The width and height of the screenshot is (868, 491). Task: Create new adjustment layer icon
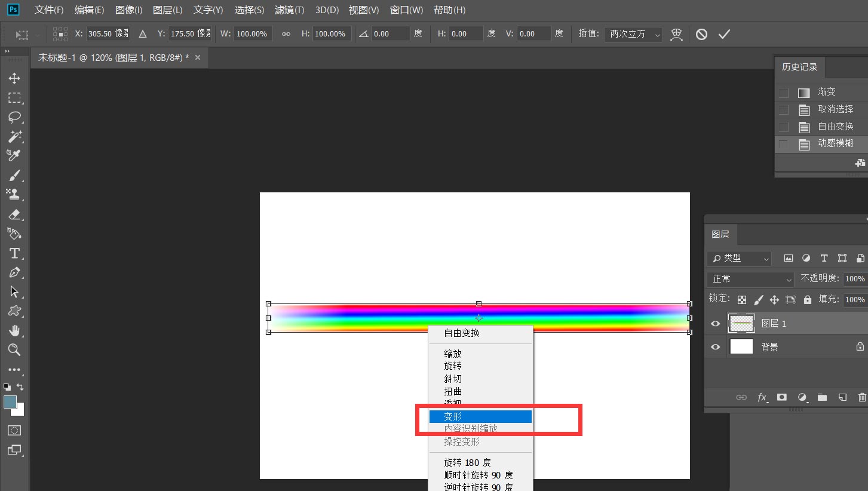(x=802, y=397)
